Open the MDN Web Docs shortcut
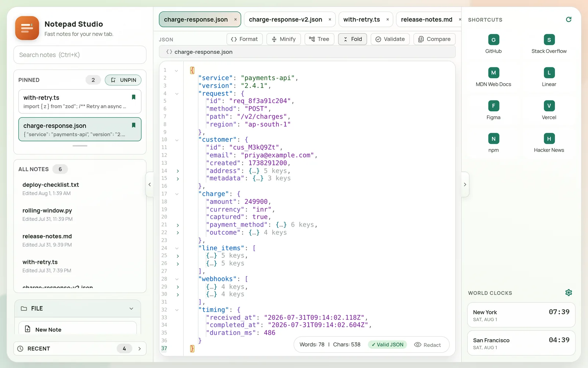 (x=493, y=77)
